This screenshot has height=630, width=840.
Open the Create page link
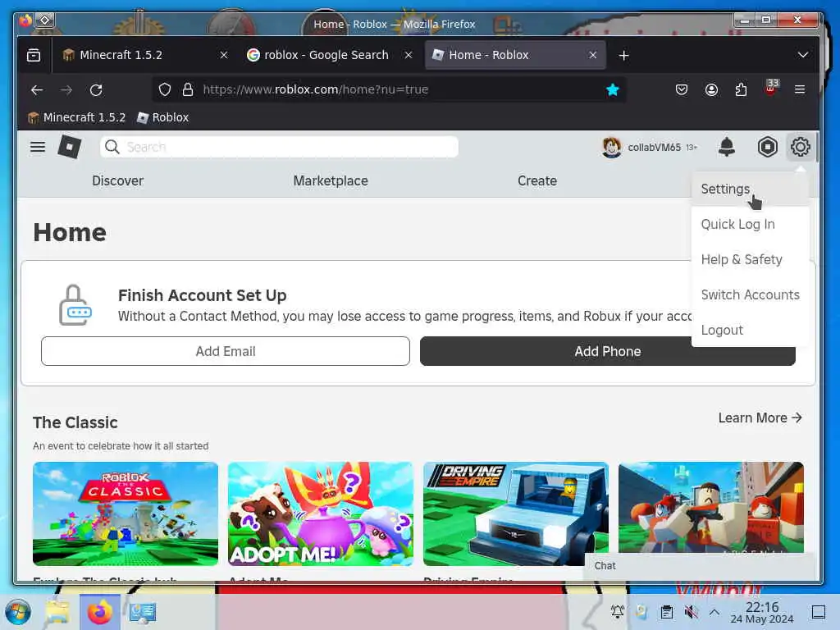click(536, 181)
